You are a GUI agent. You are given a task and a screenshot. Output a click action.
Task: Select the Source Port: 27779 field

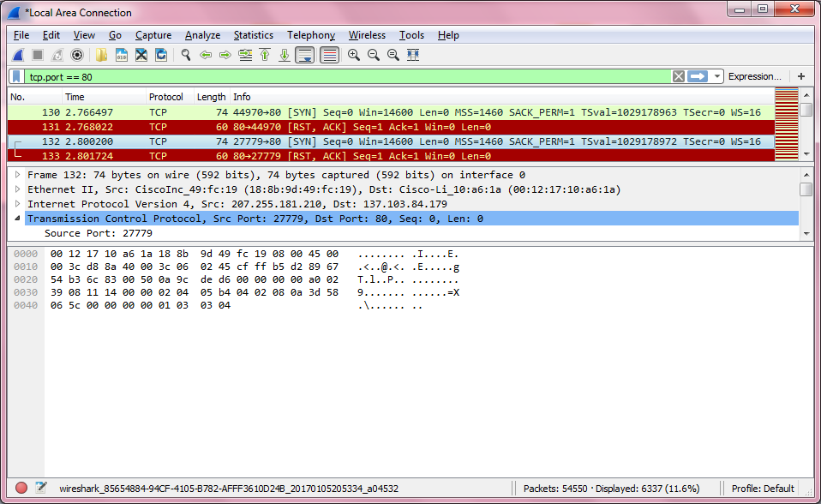(99, 233)
